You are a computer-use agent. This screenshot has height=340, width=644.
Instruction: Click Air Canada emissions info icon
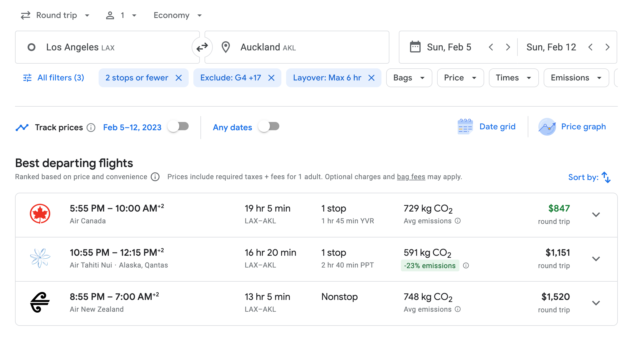click(458, 221)
